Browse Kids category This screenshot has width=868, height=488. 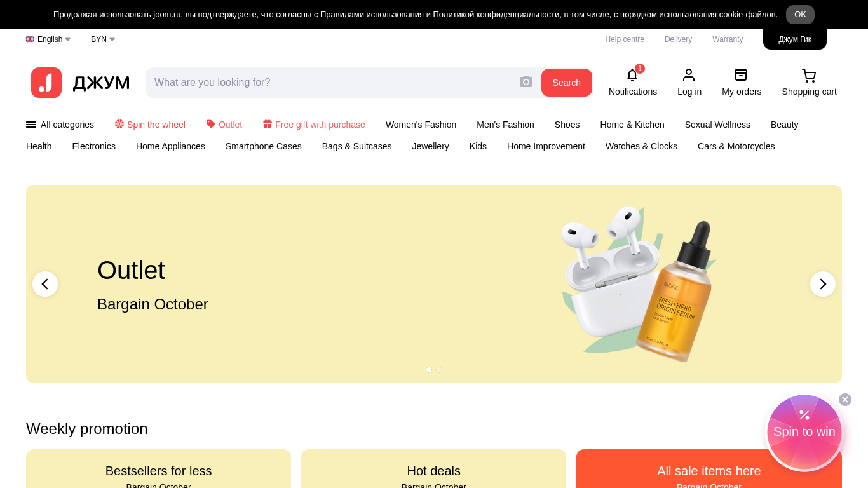click(478, 146)
